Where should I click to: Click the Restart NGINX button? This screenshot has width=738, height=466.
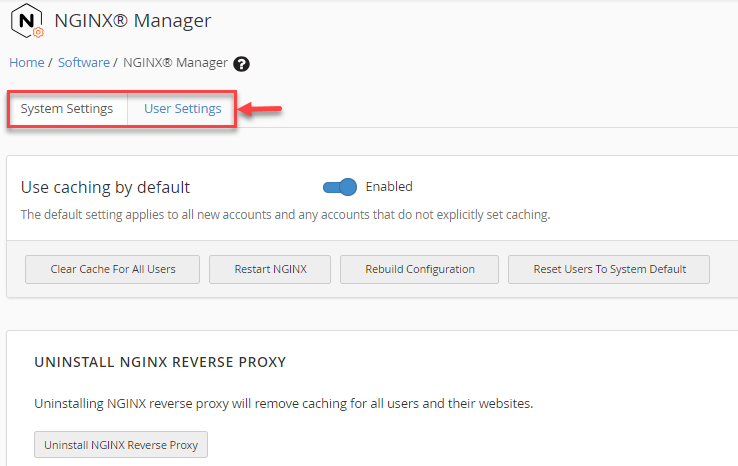(270, 270)
